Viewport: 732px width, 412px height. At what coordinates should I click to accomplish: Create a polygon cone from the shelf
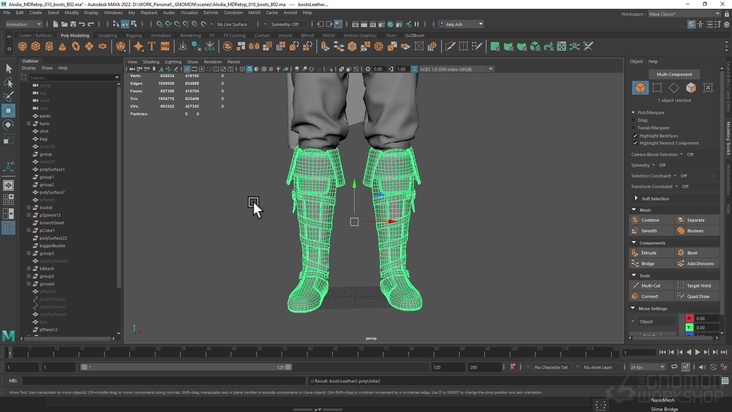click(63, 46)
